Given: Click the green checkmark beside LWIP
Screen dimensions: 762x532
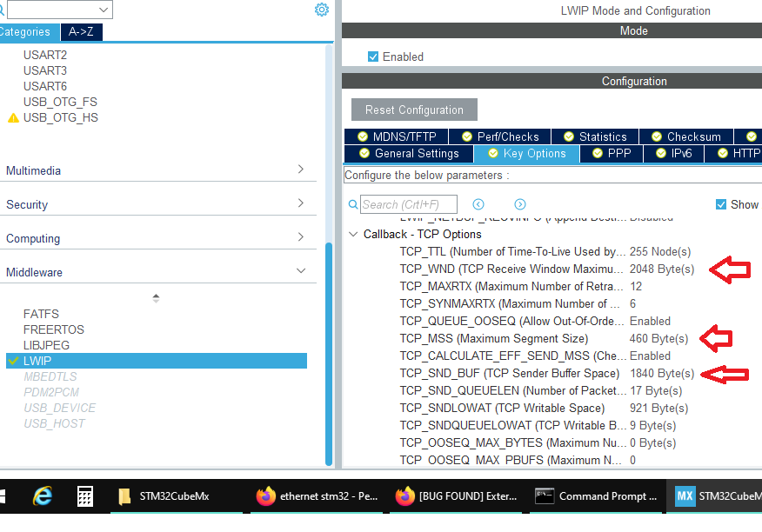Looking at the screenshot, I should 14,361.
